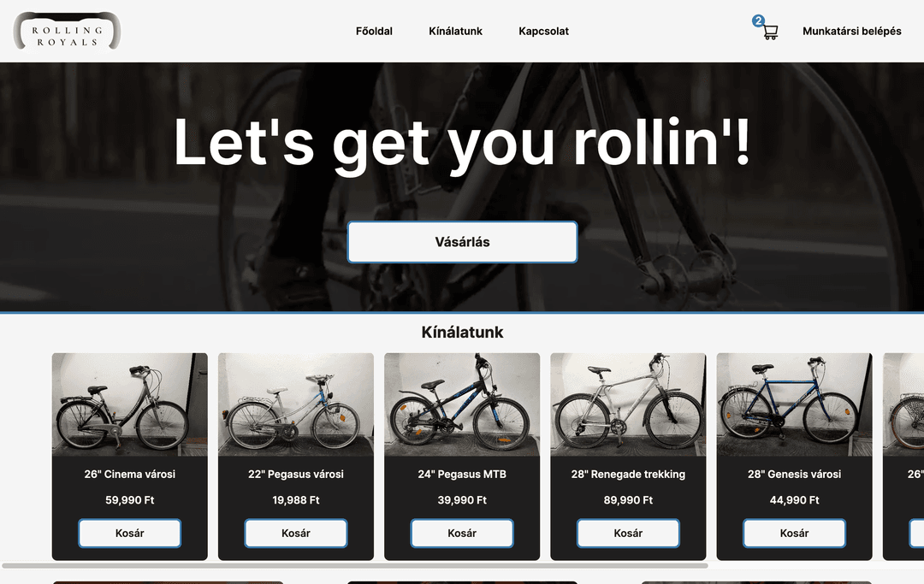Click the horizontal product scrollbar

tap(355, 566)
